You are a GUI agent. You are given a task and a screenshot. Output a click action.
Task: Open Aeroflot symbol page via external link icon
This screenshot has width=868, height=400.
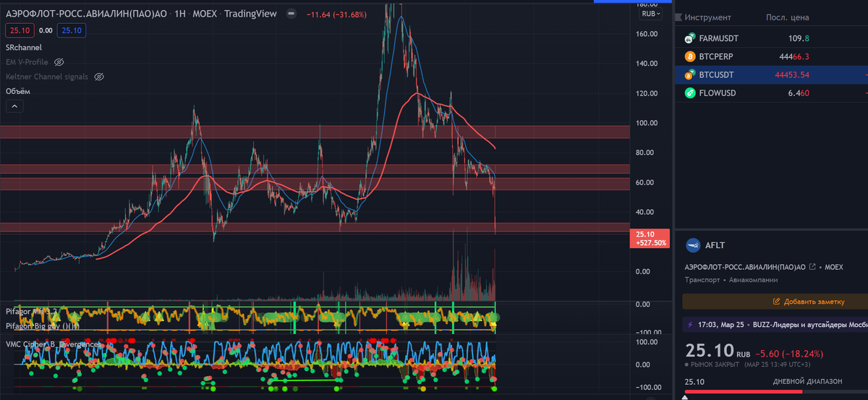tap(812, 267)
